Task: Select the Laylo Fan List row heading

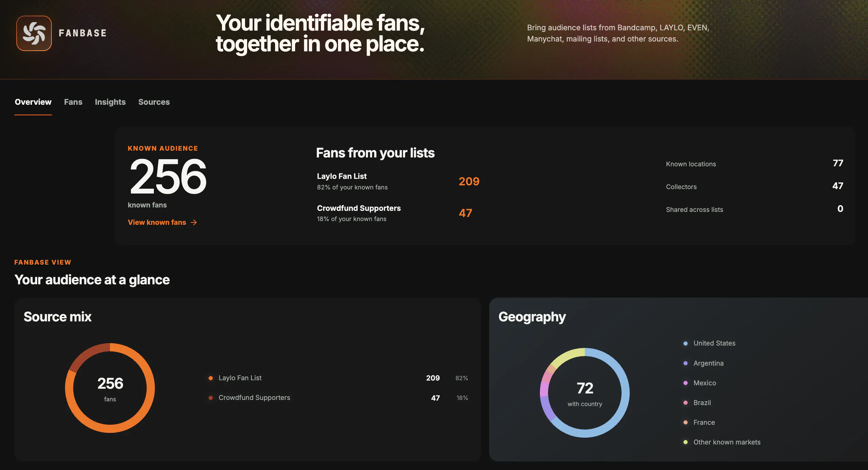Action: (x=342, y=176)
